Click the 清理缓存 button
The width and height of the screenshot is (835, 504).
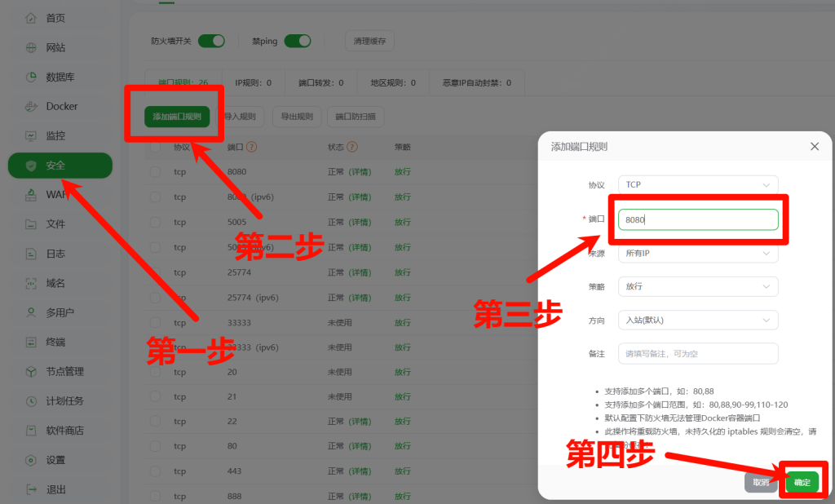[369, 41]
